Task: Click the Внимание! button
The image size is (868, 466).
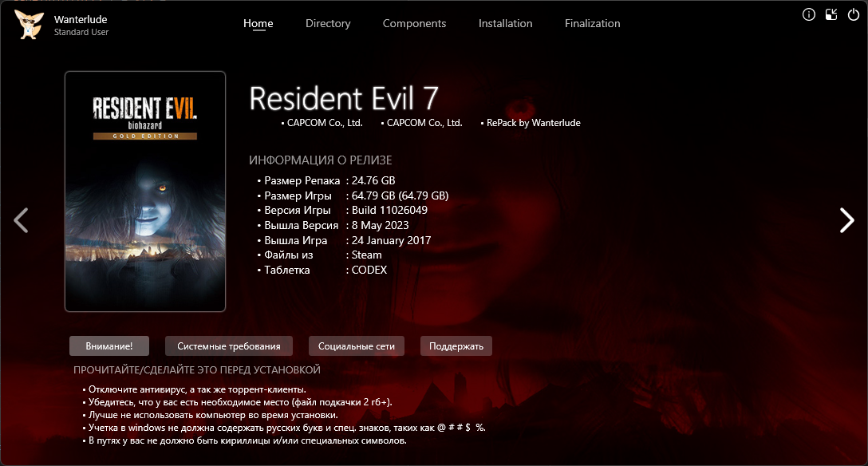Action: pos(109,346)
